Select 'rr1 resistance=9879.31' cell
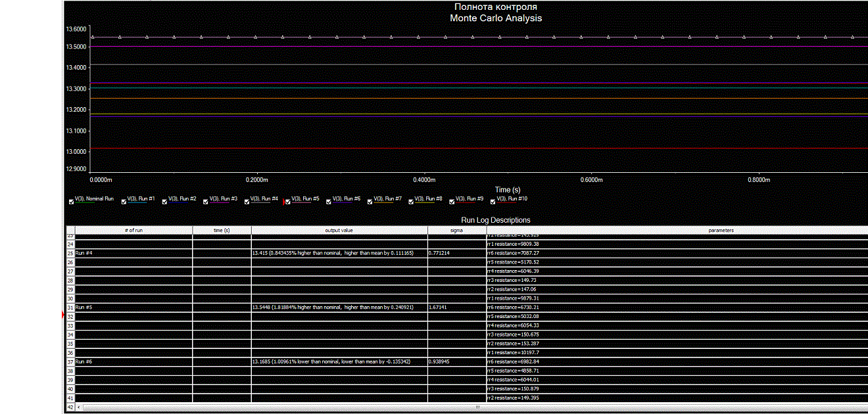This screenshot has height=414, width=868. click(677, 298)
